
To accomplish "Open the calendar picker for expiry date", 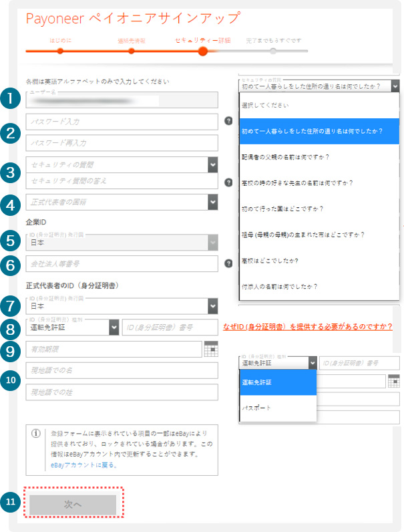I will [x=212, y=348].
